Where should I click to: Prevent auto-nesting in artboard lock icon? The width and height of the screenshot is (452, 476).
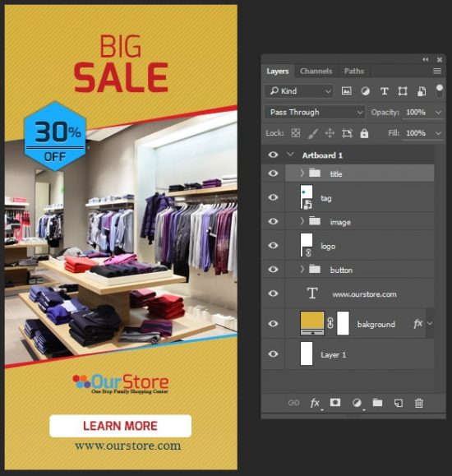347,133
